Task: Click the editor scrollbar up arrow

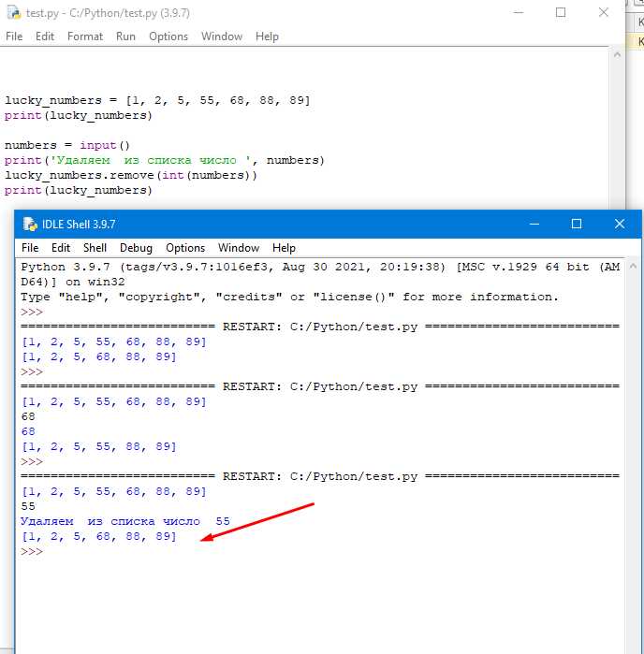Action: (x=617, y=54)
